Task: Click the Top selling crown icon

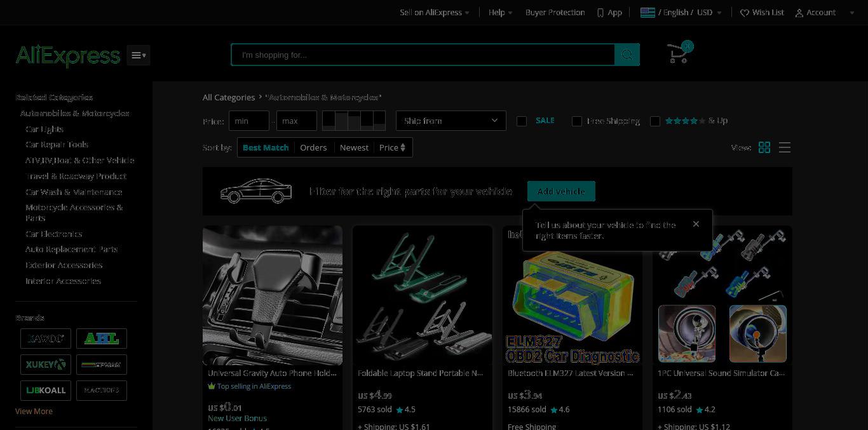Action: 212,386
